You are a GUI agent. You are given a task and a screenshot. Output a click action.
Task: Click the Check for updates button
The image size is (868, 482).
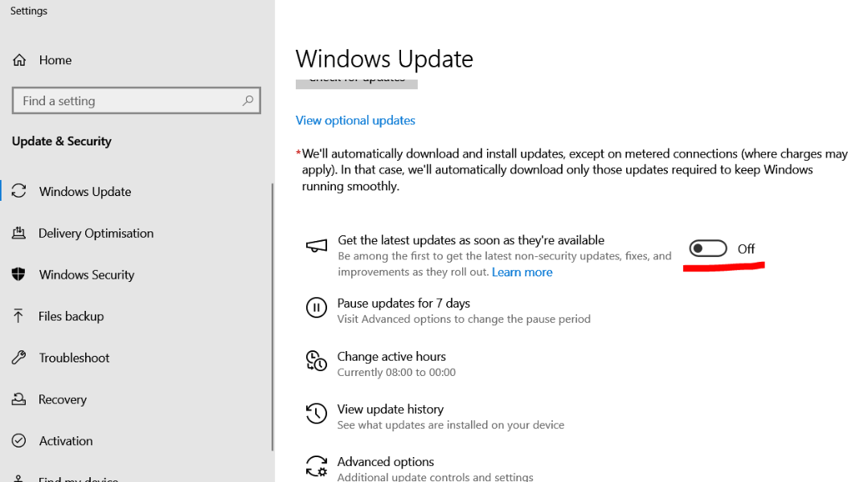click(357, 82)
